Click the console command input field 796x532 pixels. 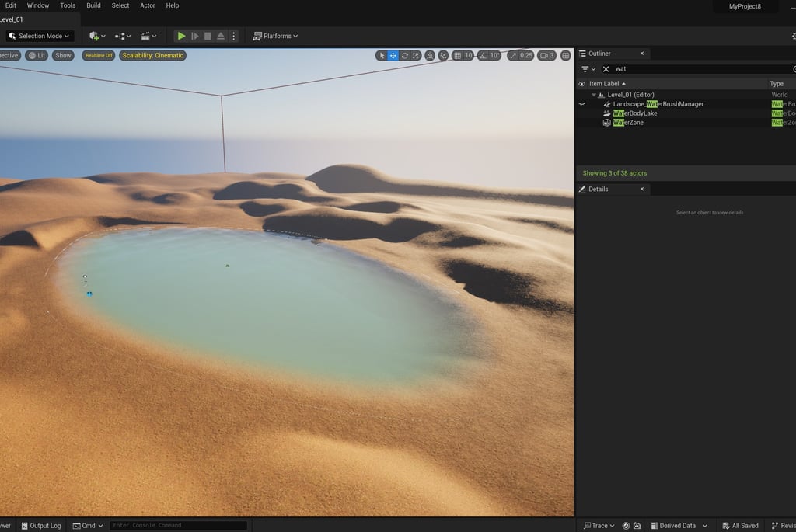(x=178, y=526)
